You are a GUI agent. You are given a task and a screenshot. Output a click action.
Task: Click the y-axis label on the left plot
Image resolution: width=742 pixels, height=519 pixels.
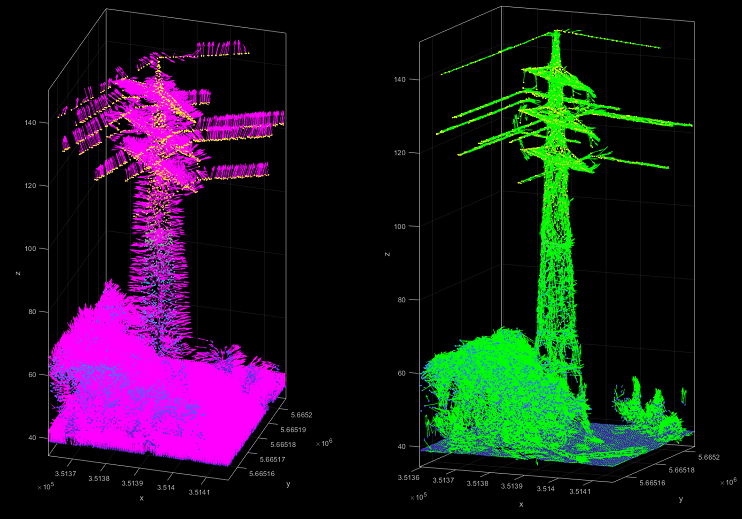click(288, 483)
